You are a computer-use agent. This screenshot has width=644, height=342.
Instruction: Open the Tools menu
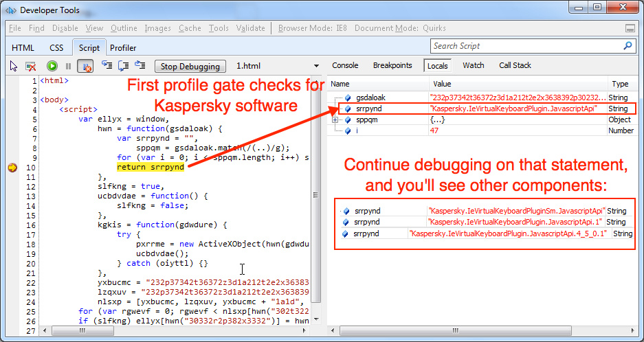pyautogui.click(x=219, y=28)
